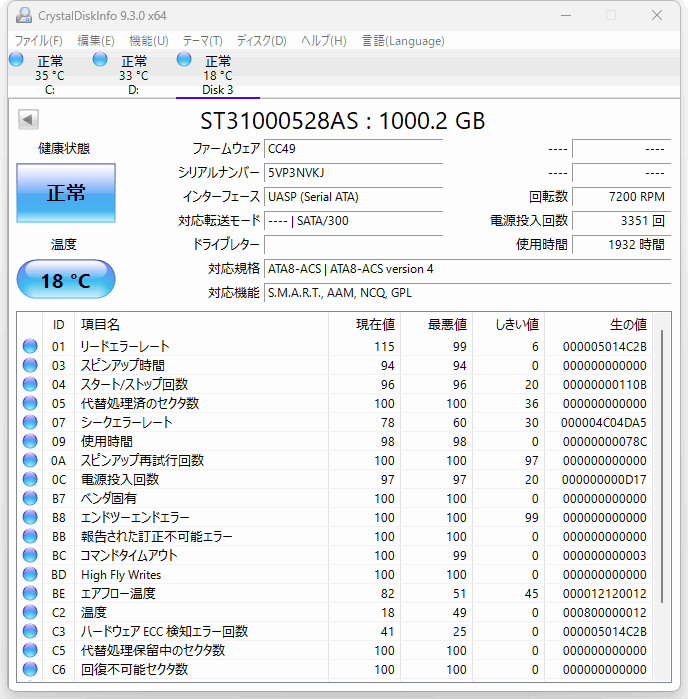The height and width of the screenshot is (699, 688).
Task: Click the status icon for ID 09 使用時間 row
Action: [30, 441]
